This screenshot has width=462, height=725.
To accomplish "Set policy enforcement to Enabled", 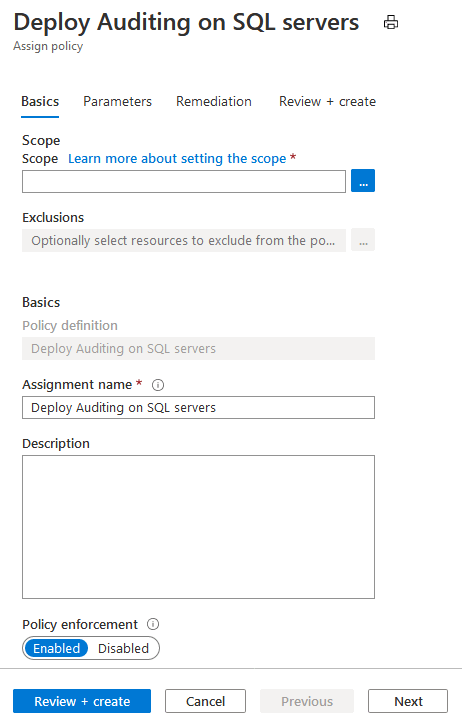I will click(56, 648).
